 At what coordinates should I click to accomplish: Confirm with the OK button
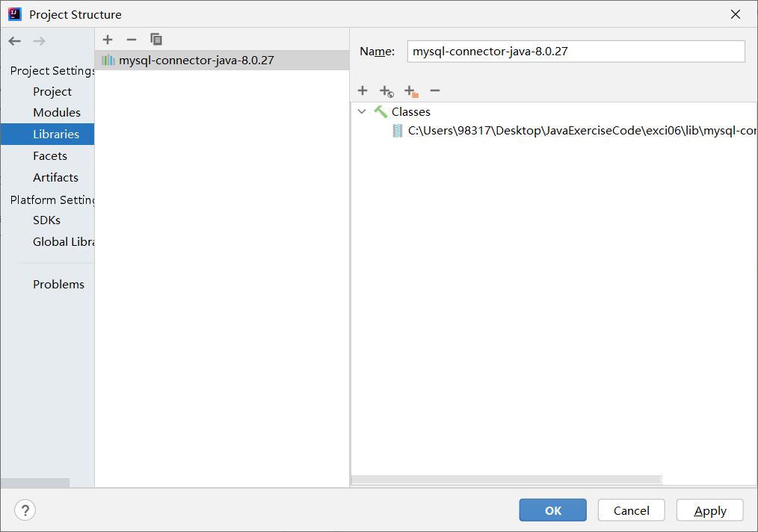point(553,510)
